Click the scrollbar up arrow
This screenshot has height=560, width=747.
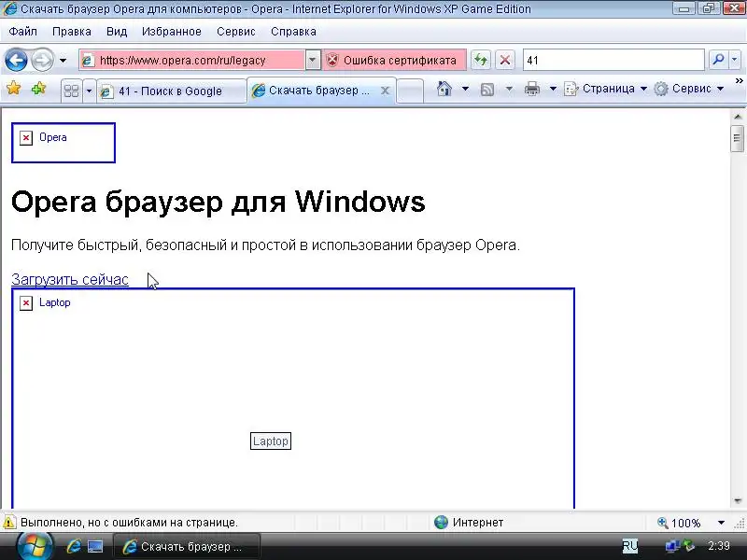tap(738, 116)
